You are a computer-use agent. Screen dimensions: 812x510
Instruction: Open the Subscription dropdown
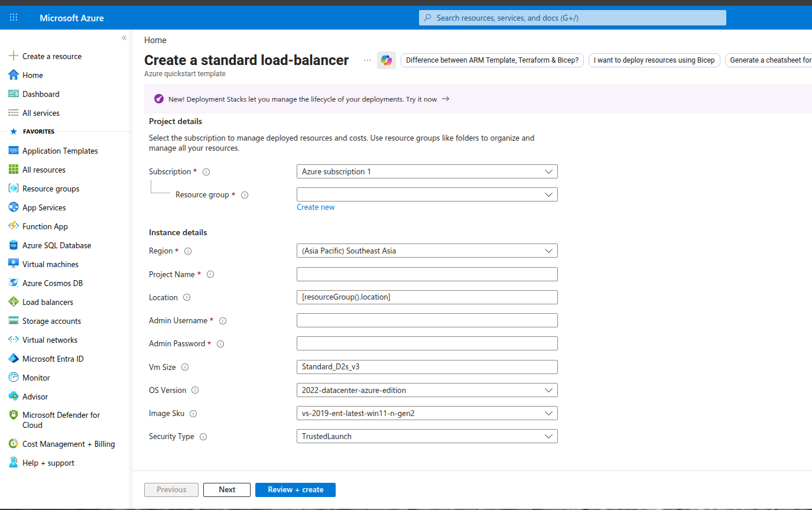pos(427,171)
